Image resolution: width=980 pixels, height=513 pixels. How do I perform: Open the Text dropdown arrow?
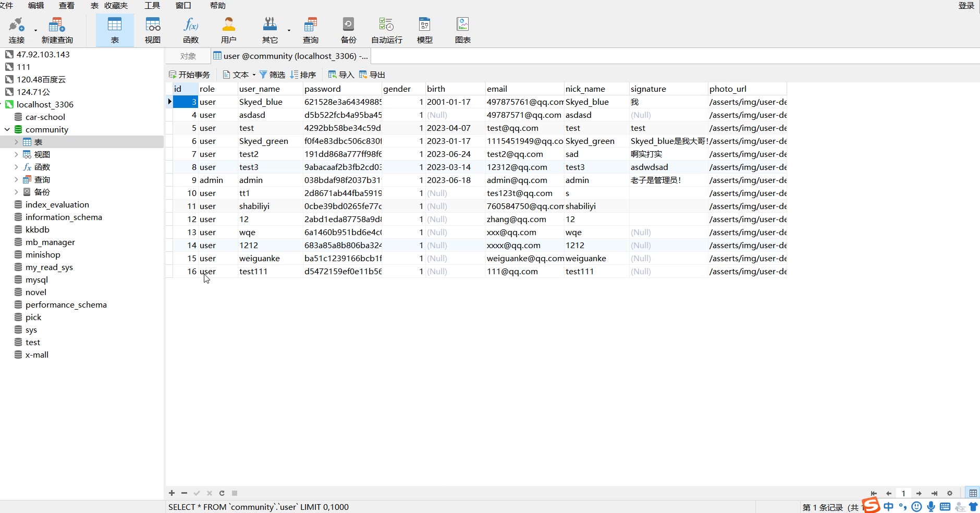click(x=254, y=75)
